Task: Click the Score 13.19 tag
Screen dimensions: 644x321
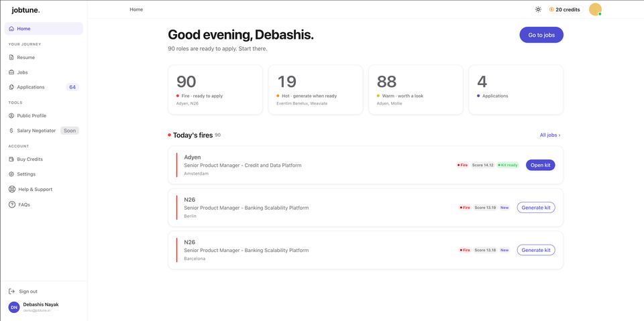Action: [485, 208]
